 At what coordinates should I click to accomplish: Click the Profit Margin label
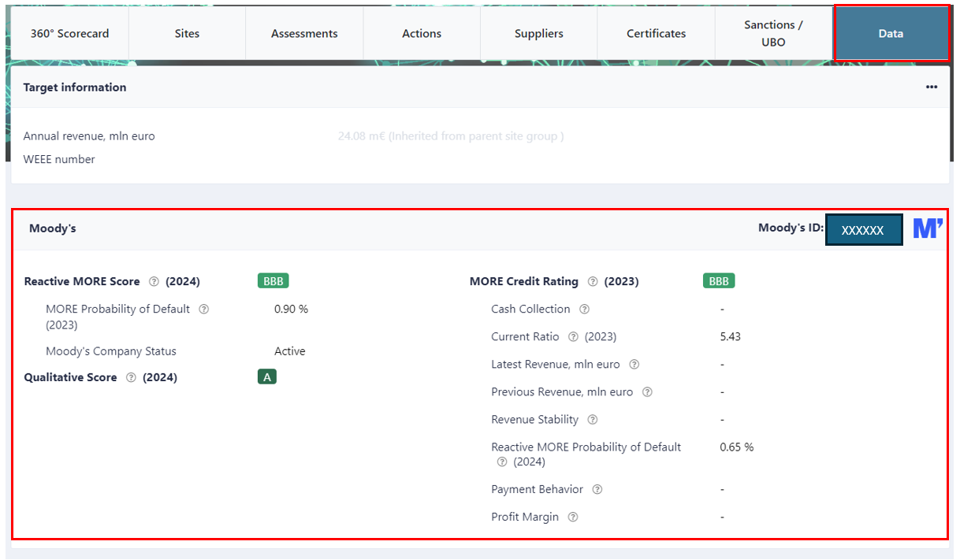coord(525,517)
